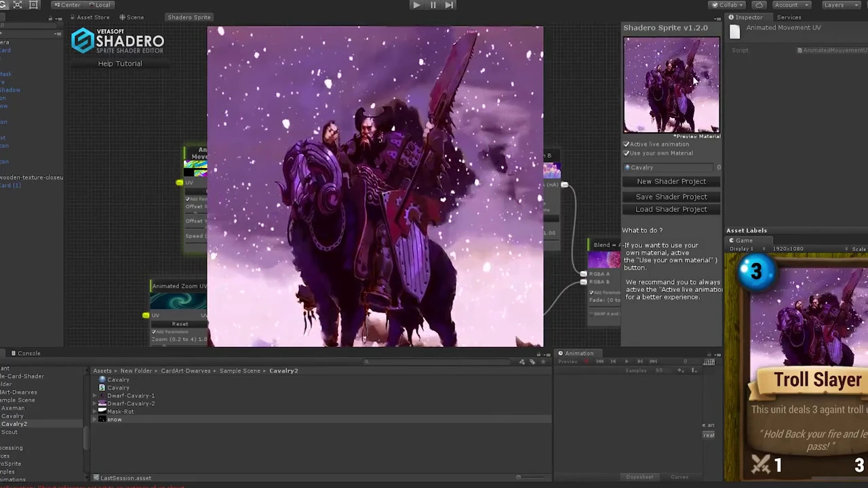Viewport: 868px width, 488px height.
Task: Go to CardArt-Dwarves in breadcrumb
Action: click(186, 371)
